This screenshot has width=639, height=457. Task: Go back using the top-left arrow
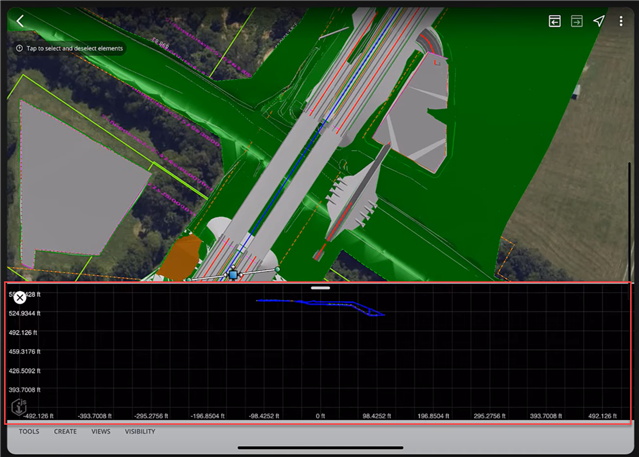(x=20, y=21)
